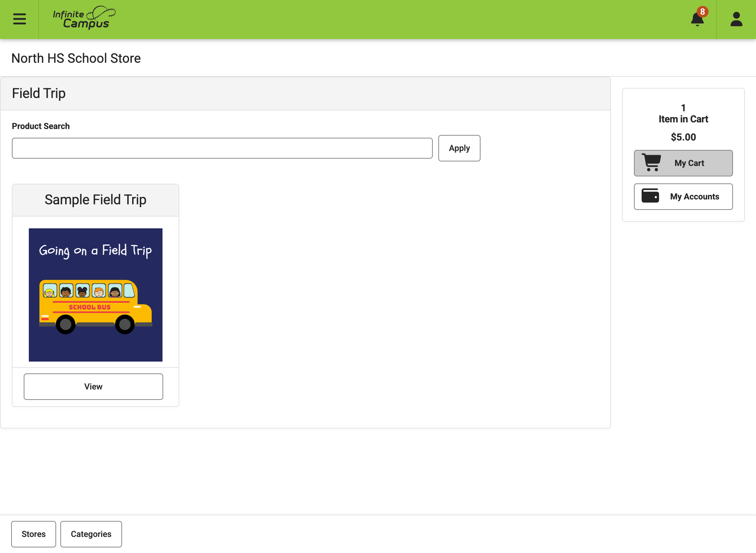Go to Stores list
The image size is (756, 553).
click(x=33, y=534)
